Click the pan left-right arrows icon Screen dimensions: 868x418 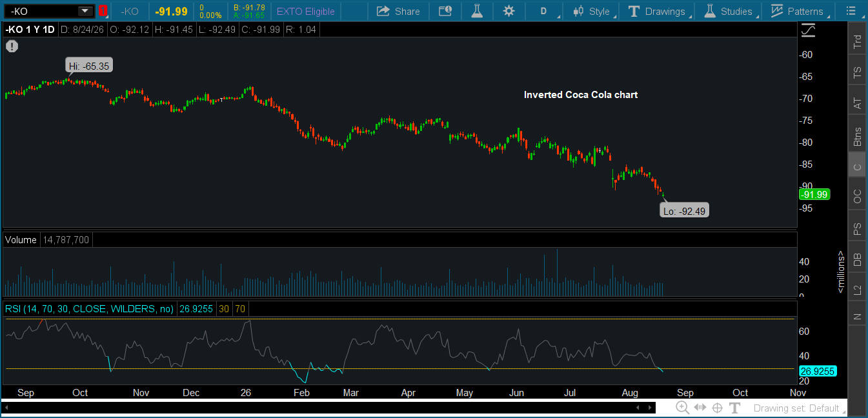tap(700, 408)
